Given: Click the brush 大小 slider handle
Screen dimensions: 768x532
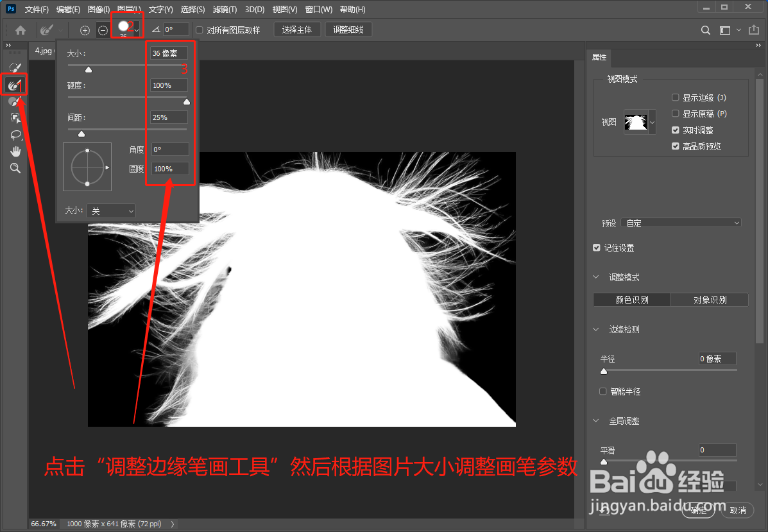Looking at the screenshot, I should [x=88, y=69].
